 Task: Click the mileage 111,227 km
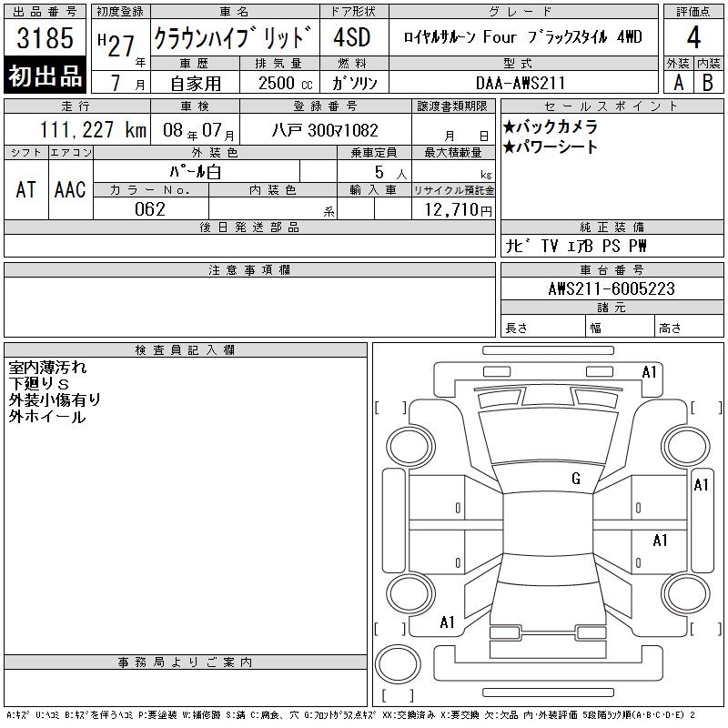pos(93,129)
